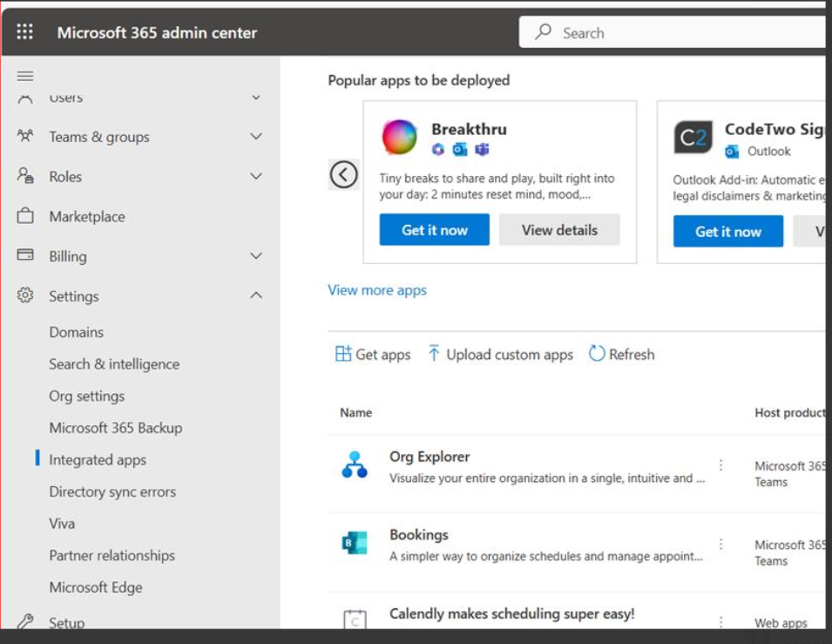Collapse the navigation hamburger menu
Screen dimensions: 832x644
coord(25,76)
